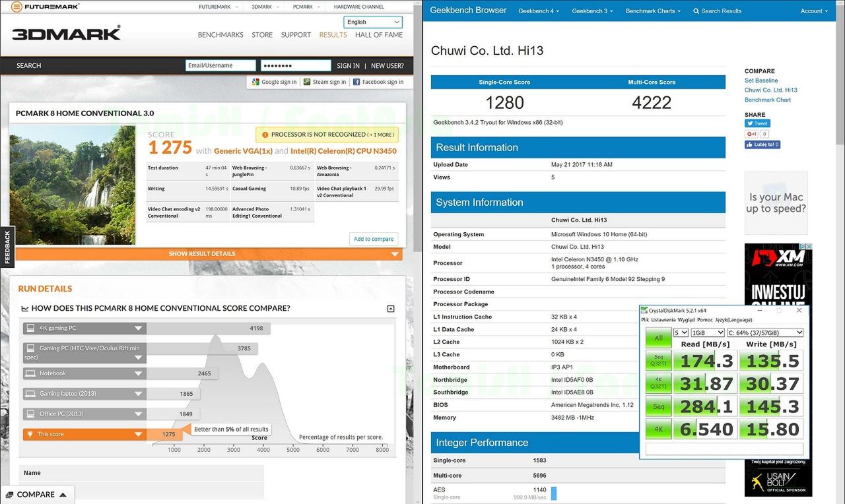Open Geekbench 3 dropdown menu
845x504 pixels.
tap(592, 11)
